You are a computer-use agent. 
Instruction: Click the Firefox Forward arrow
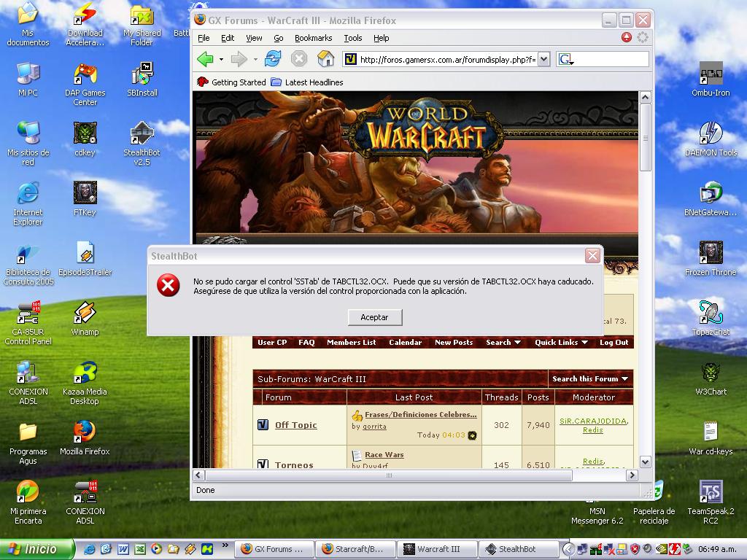pyautogui.click(x=239, y=59)
